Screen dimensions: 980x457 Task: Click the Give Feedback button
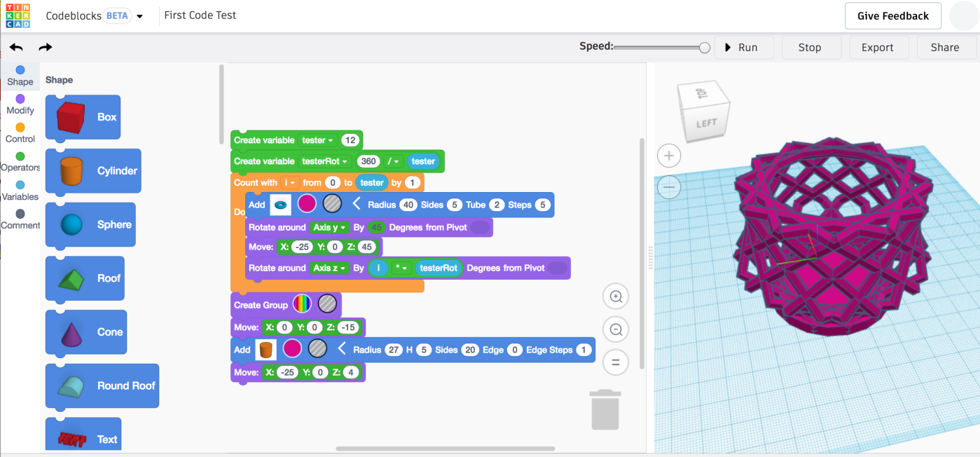point(892,15)
